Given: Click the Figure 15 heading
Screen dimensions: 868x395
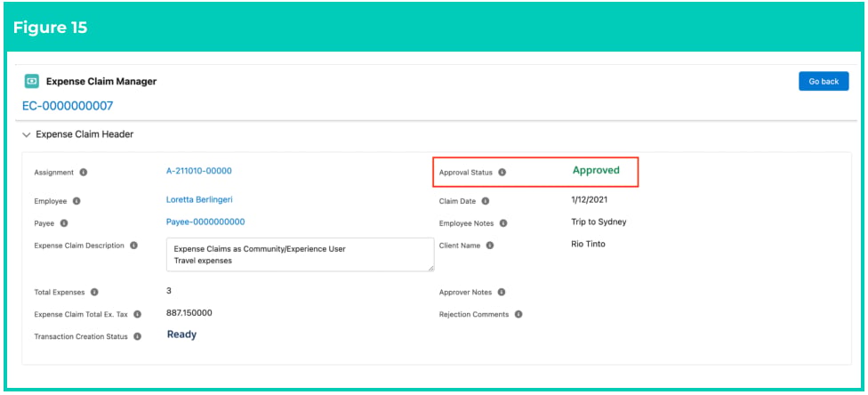Looking at the screenshot, I should tap(51, 28).
